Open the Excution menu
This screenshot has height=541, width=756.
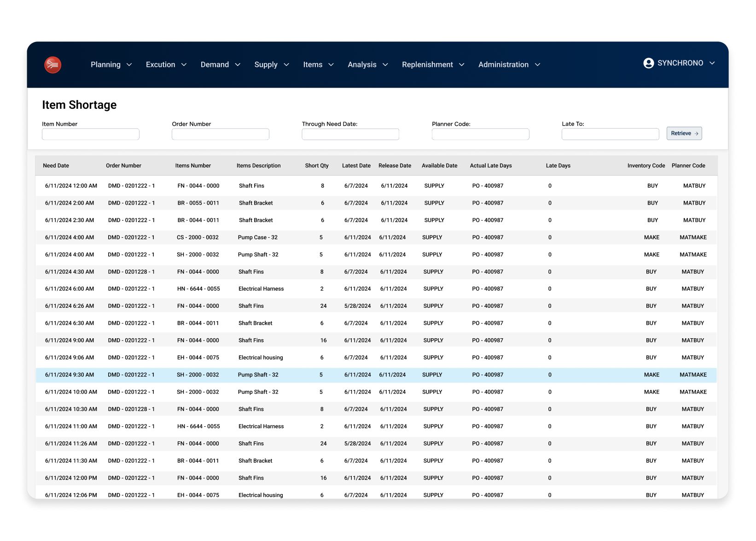[x=160, y=65]
